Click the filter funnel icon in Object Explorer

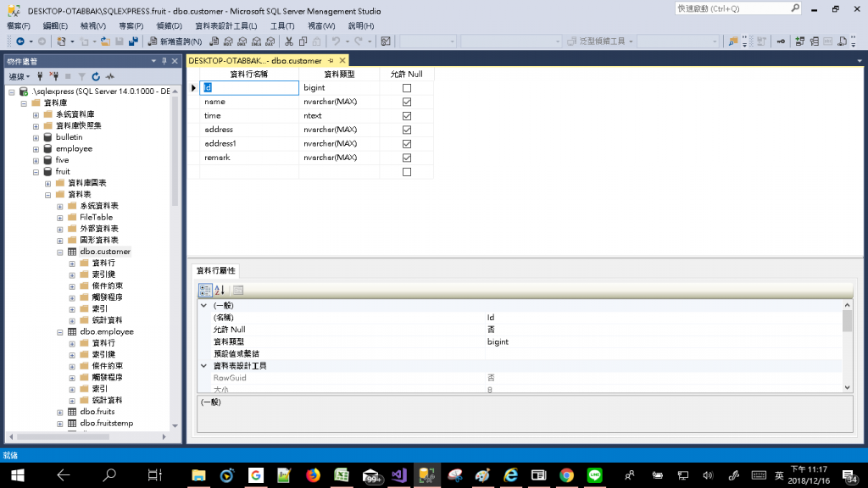tap(81, 76)
